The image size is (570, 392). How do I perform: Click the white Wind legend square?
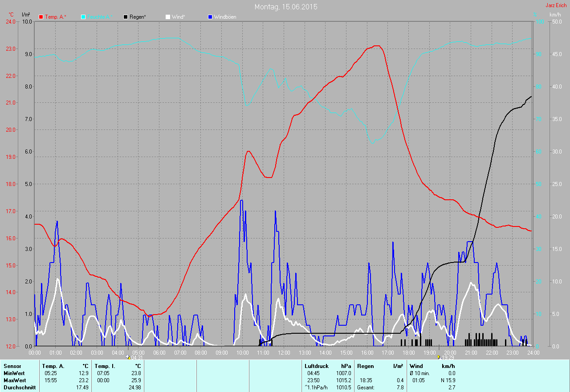[x=168, y=17]
